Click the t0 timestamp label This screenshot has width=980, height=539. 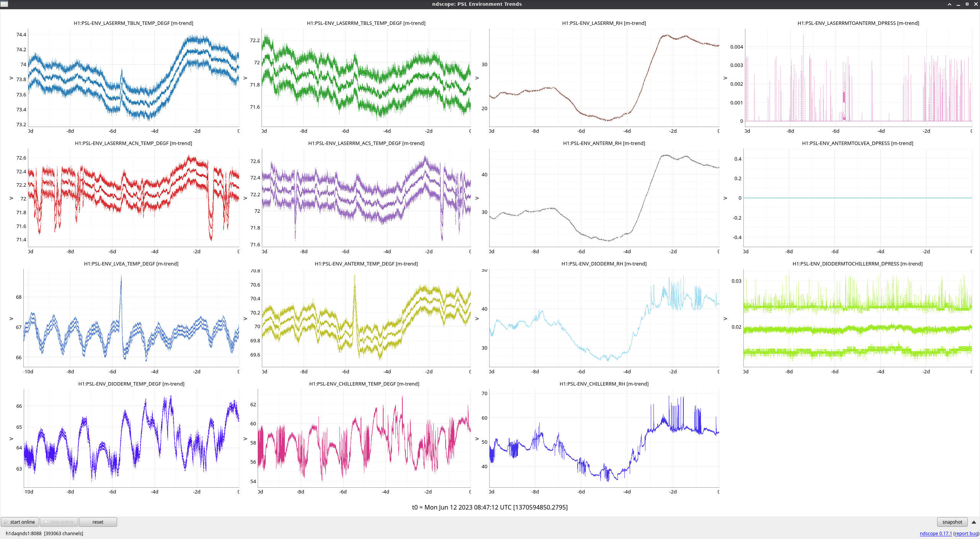(490, 507)
